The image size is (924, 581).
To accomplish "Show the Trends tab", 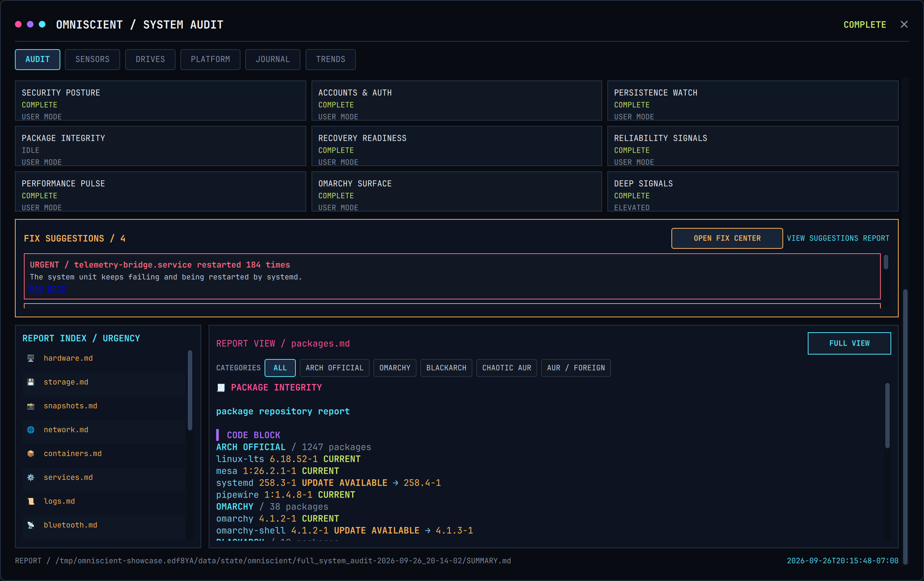I will coord(330,60).
